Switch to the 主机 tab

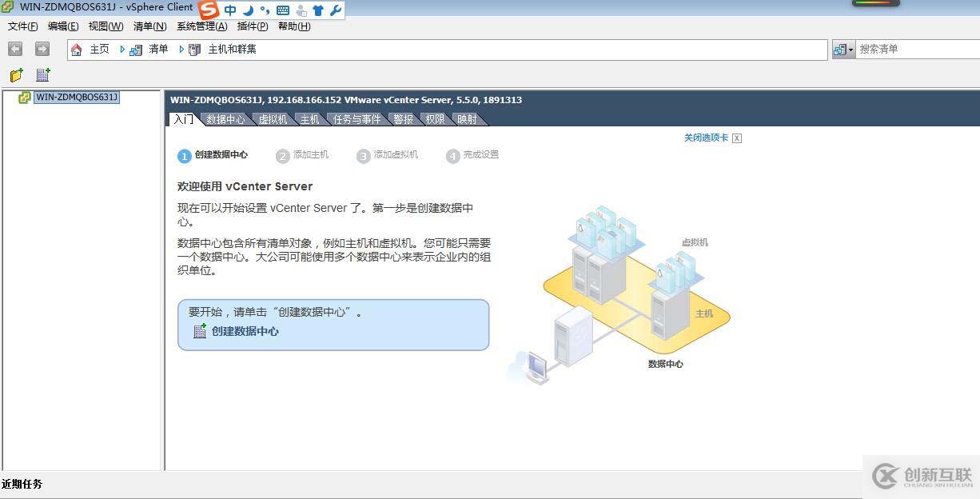pos(309,119)
